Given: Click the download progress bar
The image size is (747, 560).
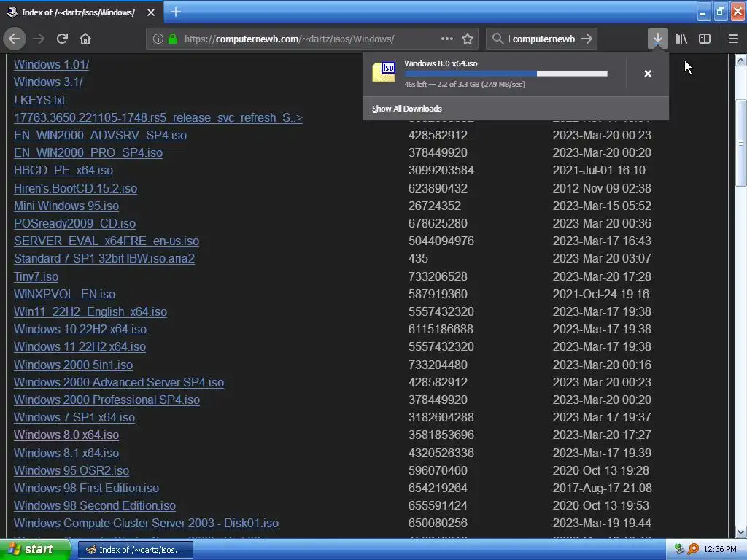Looking at the screenshot, I should click(x=506, y=74).
